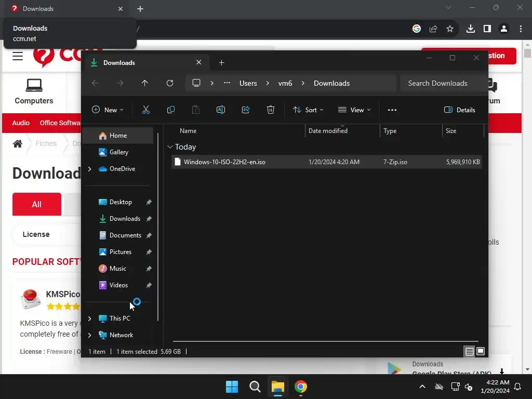Viewport: 532px width, 399px height.
Task: Open Chrome three-dot menu
Action: pos(521,29)
